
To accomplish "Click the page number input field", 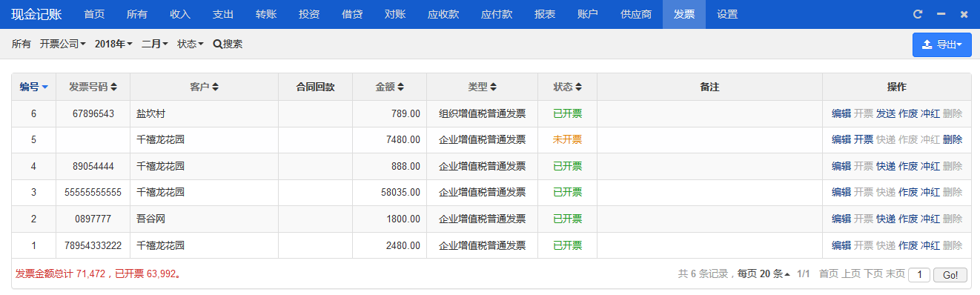I will tap(919, 274).
